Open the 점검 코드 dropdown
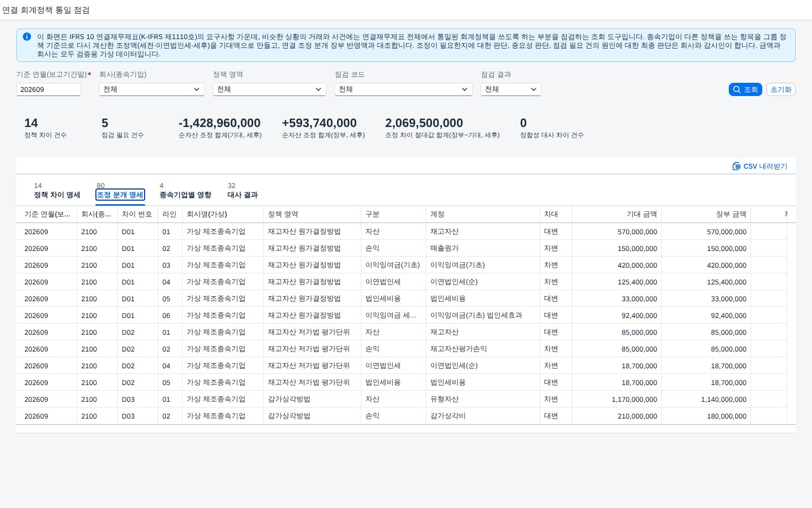812x508 pixels. coord(403,89)
